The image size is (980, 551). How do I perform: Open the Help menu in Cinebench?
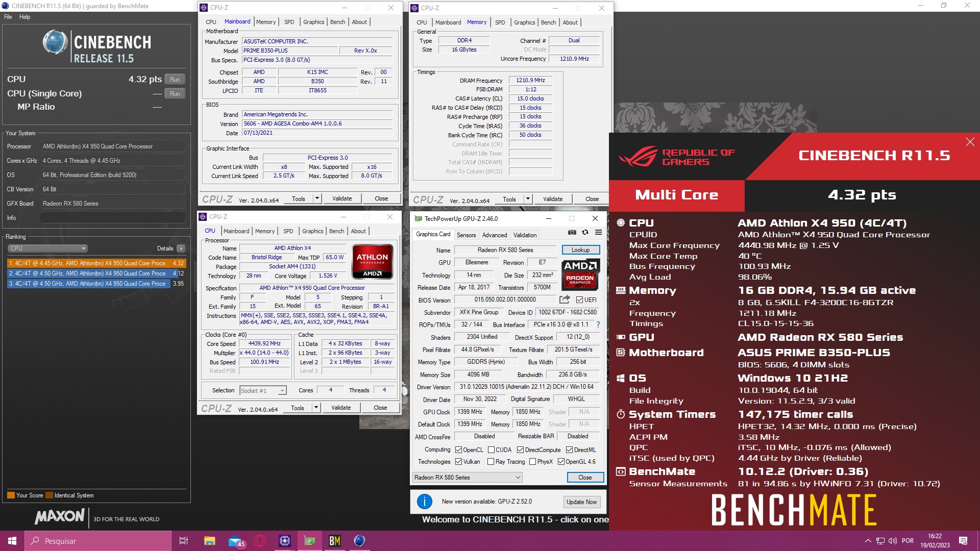pos(24,17)
